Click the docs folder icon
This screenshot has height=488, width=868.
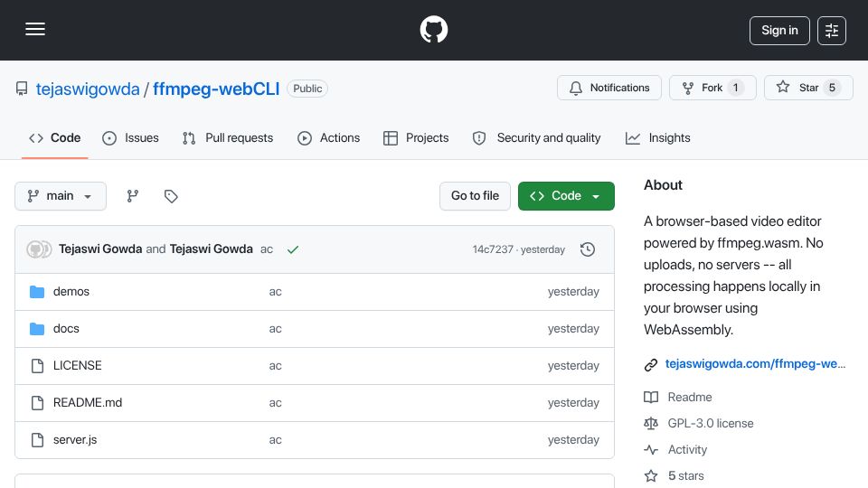coord(37,329)
